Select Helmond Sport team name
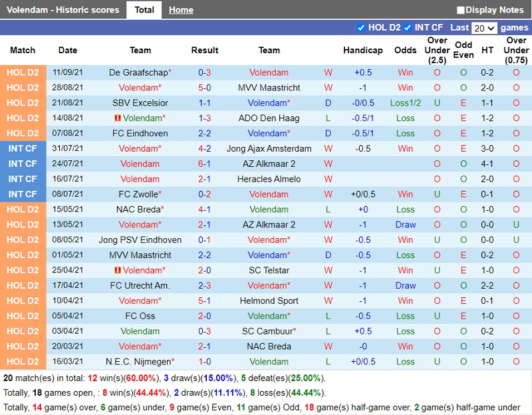The width and height of the screenshot is (532, 415). click(269, 301)
